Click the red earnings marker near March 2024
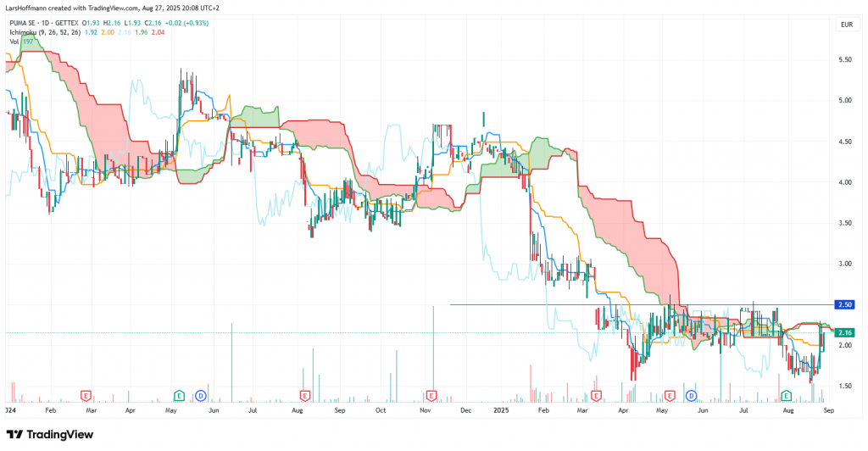 [85, 395]
